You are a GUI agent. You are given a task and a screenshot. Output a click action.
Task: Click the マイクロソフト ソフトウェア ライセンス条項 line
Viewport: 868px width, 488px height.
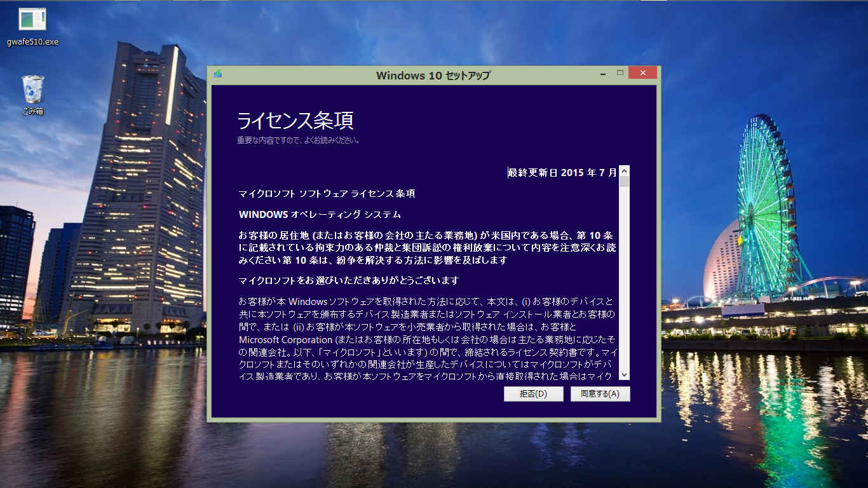click(x=327, y=193)
